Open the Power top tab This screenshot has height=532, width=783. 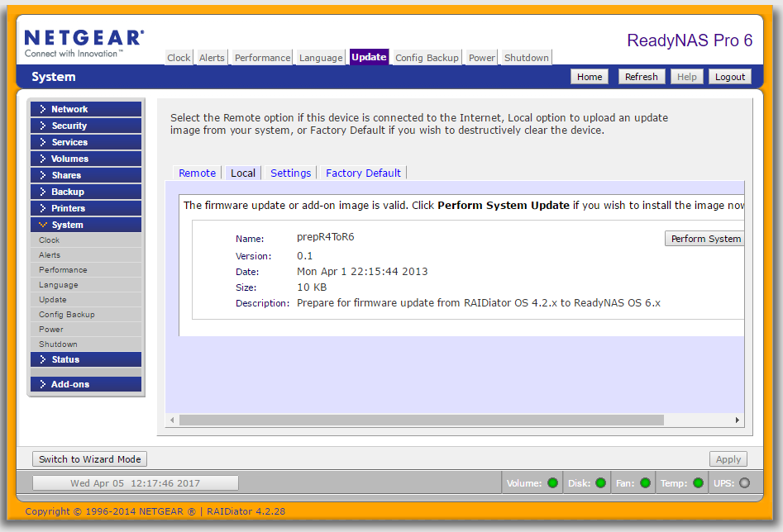pos(481,58)
